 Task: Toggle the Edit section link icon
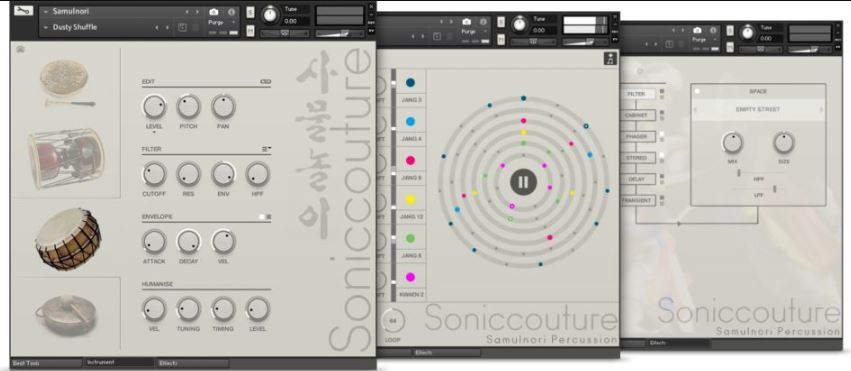[x=265, y=82]
